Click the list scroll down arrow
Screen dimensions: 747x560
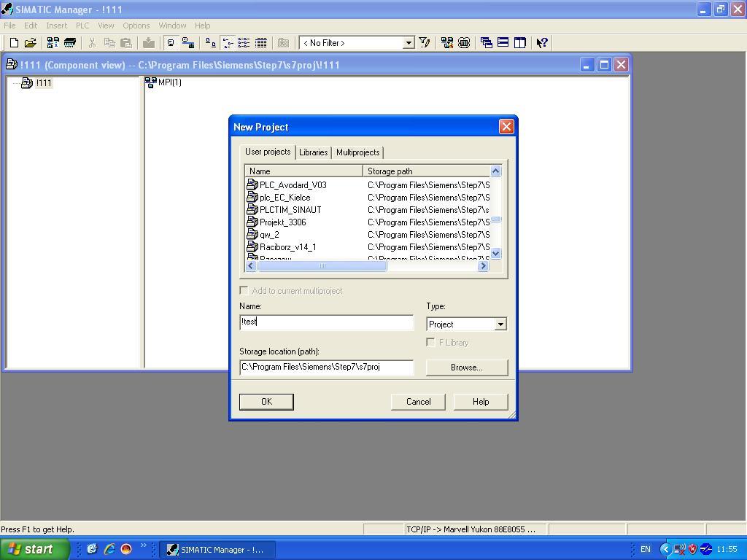point(496,254)
